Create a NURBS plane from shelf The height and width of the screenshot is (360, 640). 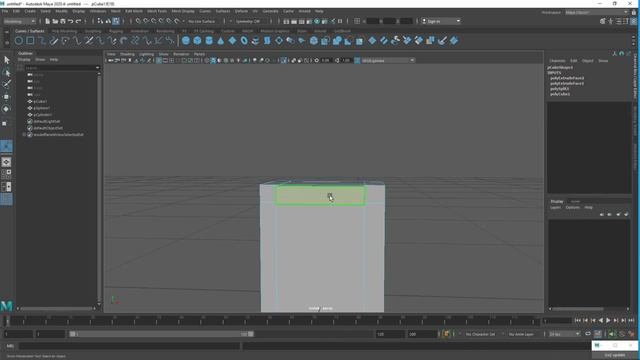tap(232, 40)
